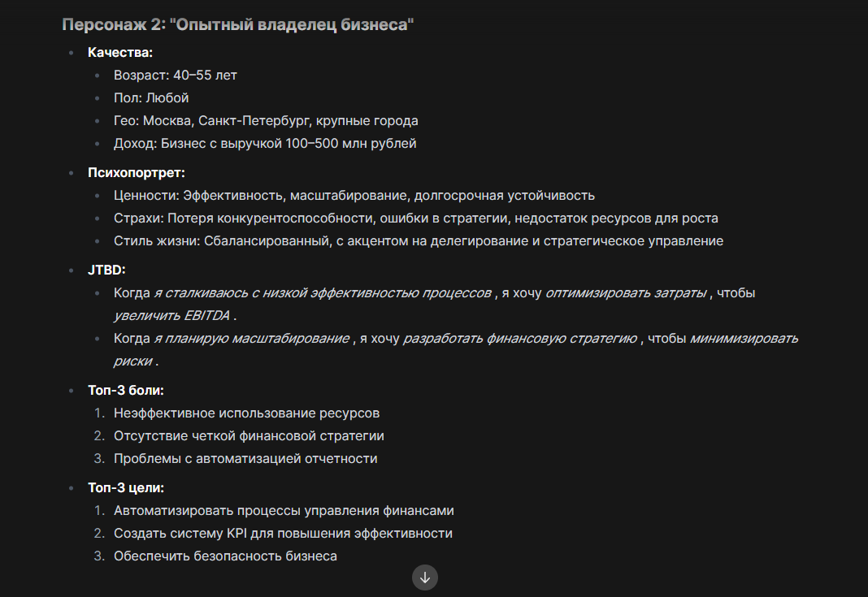Click the 'Качества:' section label
Viewport: 868px width, 597px height.
pyautogui.click(x=120, y=52)
